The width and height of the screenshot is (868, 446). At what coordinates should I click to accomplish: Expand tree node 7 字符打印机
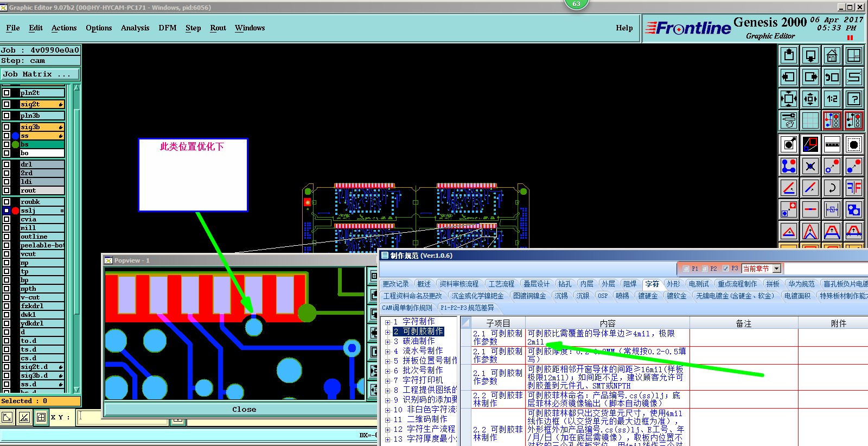click(387, 381)
